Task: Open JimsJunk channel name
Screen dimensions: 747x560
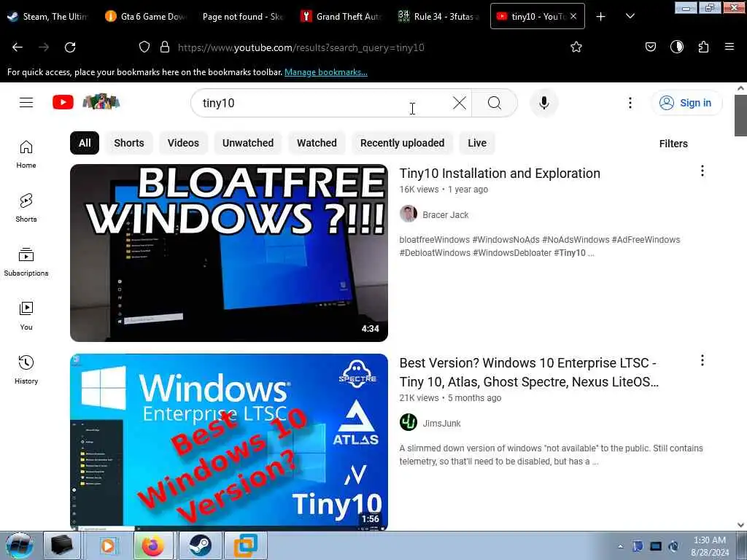Action: 441,424
